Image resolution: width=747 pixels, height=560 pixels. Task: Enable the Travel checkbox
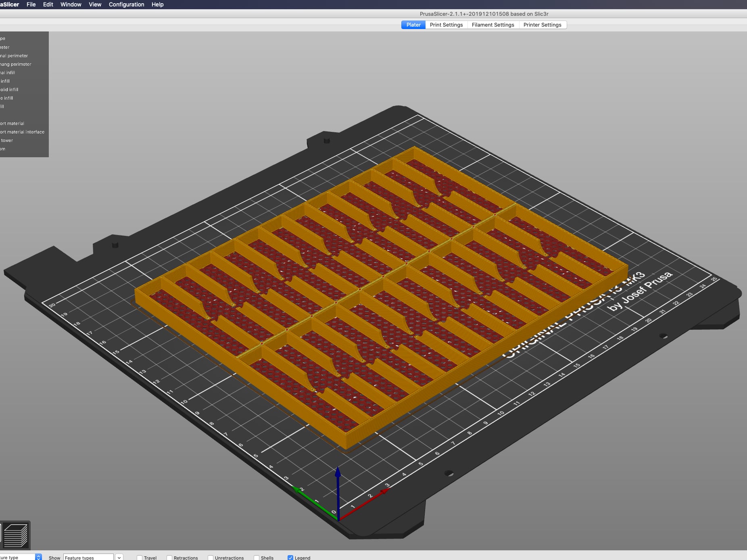click(x=139, y=558)
